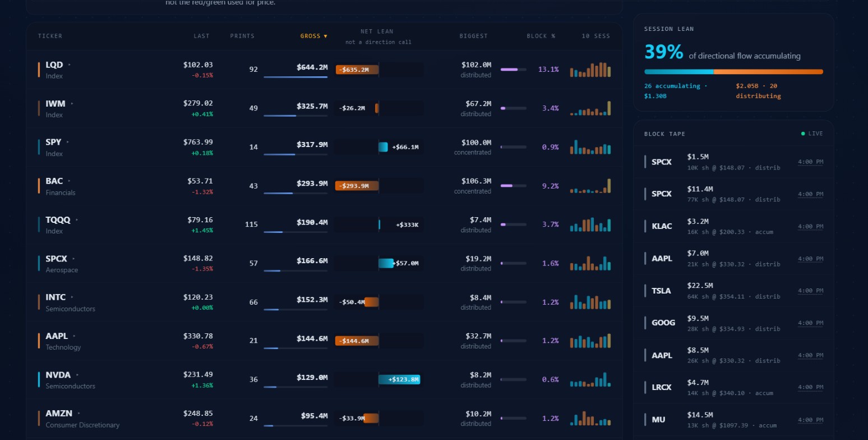868x440 pixels.
Task: Expand the IWM row caret
Action: tap(72, 104)
